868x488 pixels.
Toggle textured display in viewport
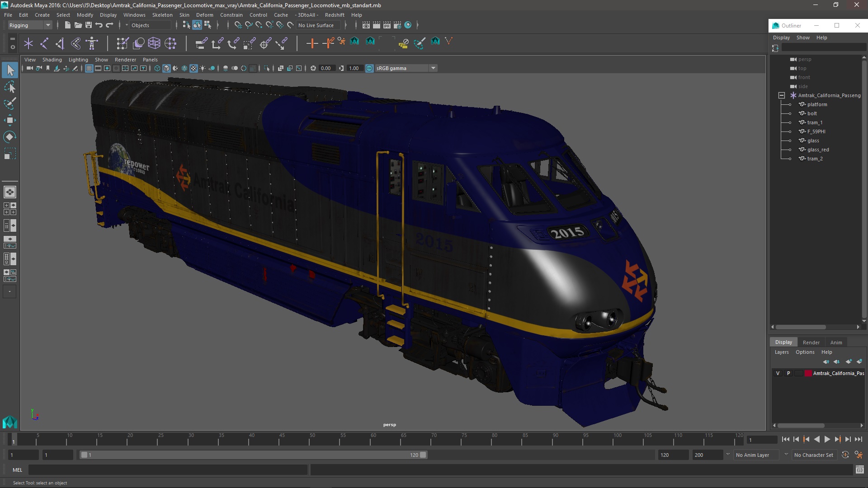pyautogui.click(x=193, y=68)
